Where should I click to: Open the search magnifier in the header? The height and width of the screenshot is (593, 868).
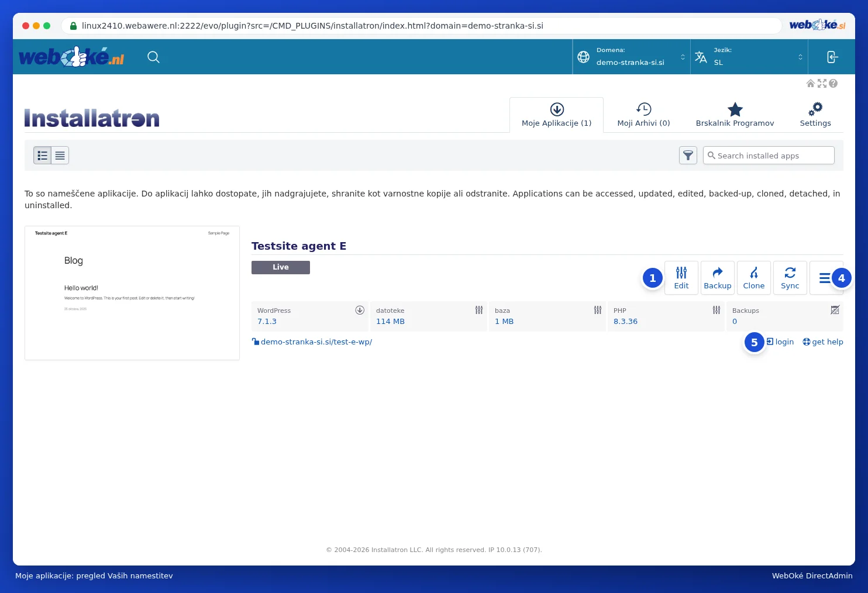tap(153, 57)
